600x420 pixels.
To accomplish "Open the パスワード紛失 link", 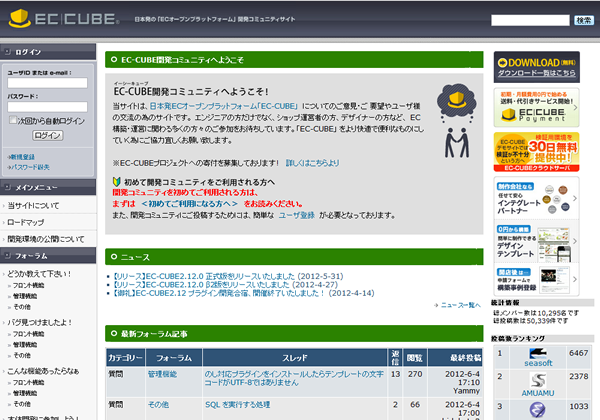I will click(x=30, y=167).
